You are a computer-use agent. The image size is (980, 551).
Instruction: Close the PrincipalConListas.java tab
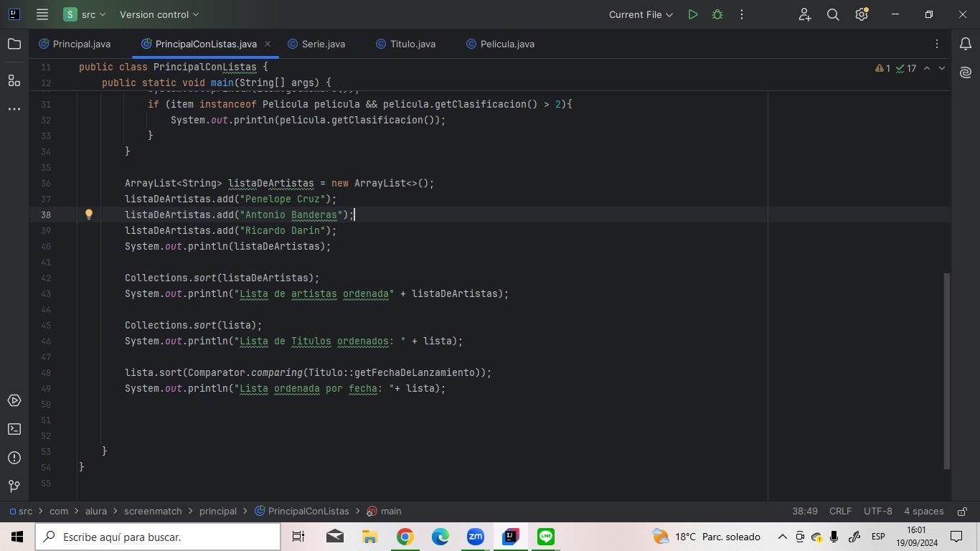pos(268,44)
